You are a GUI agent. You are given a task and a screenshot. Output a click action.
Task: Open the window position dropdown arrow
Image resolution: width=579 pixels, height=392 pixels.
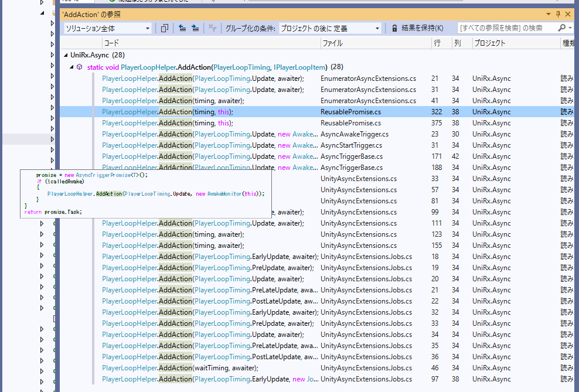[549, 15]
